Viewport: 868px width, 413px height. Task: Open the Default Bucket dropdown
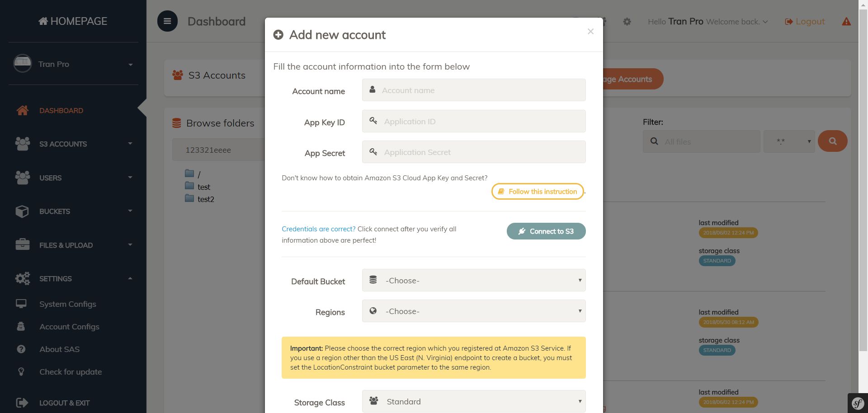coord(473,281)
